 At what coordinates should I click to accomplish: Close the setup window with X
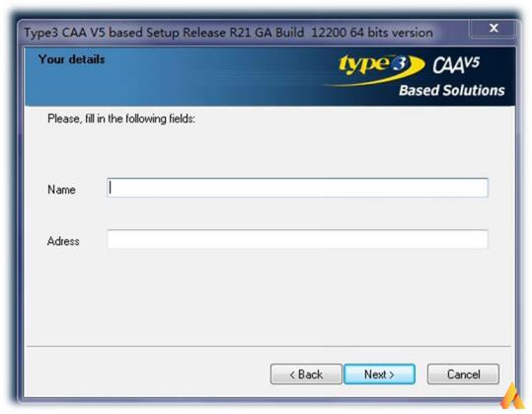tap(494, 29)
